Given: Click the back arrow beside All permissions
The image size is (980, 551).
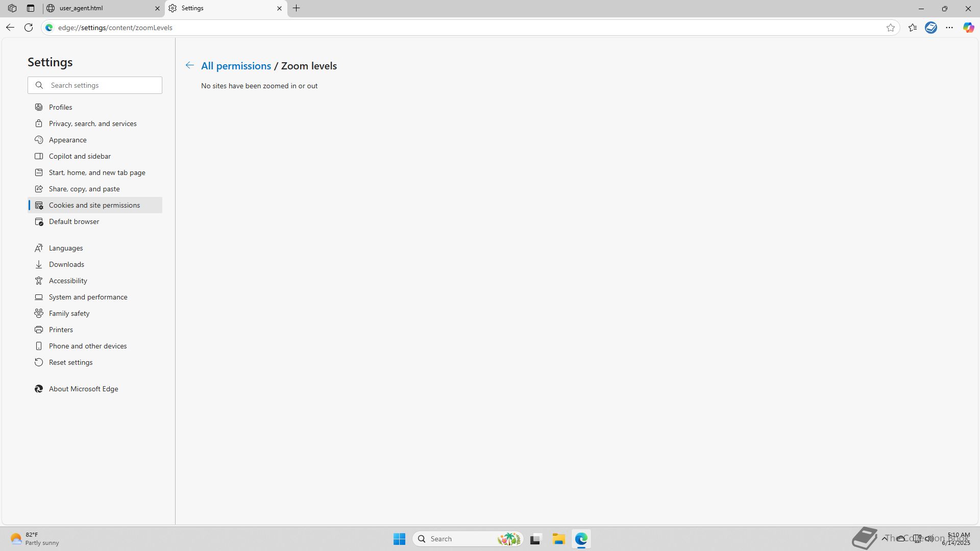Looking at the screenshot, I should click(189, 65).
